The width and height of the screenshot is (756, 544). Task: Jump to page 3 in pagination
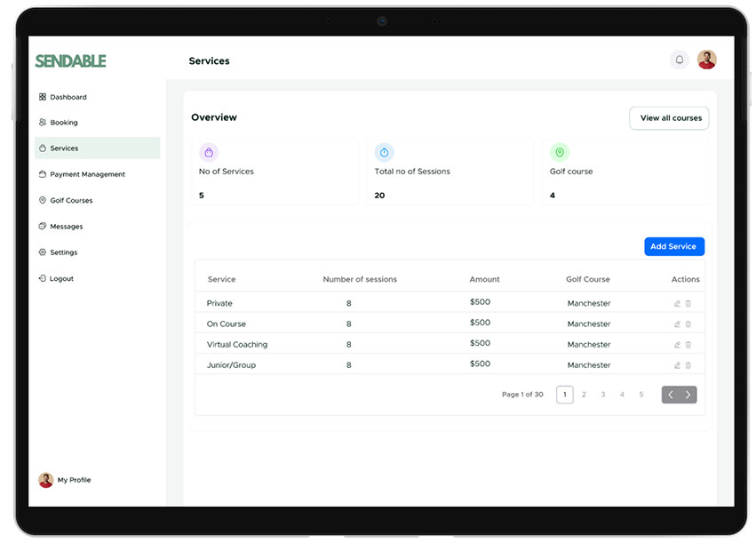[603, 395]
